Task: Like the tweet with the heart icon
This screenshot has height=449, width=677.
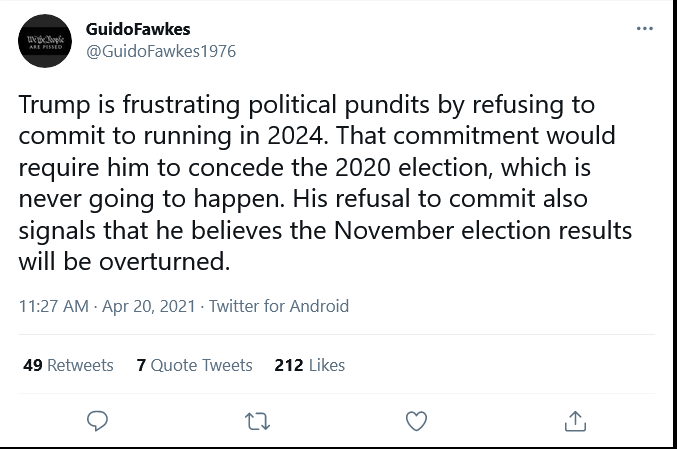Action: click(417, 421)
